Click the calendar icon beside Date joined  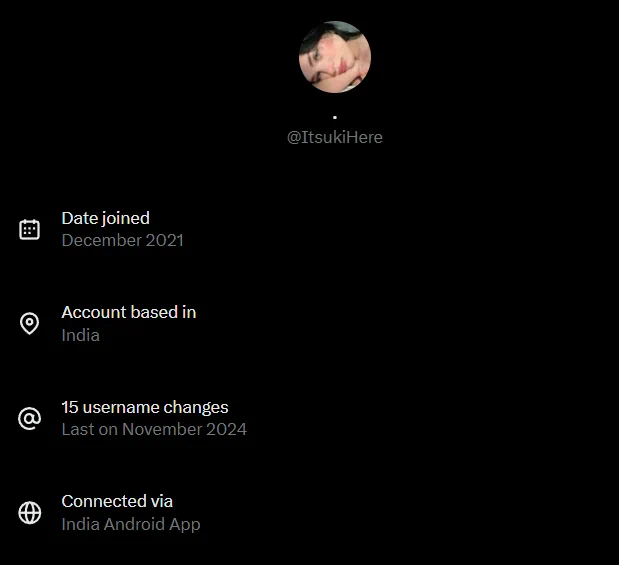tap(30, 229)
